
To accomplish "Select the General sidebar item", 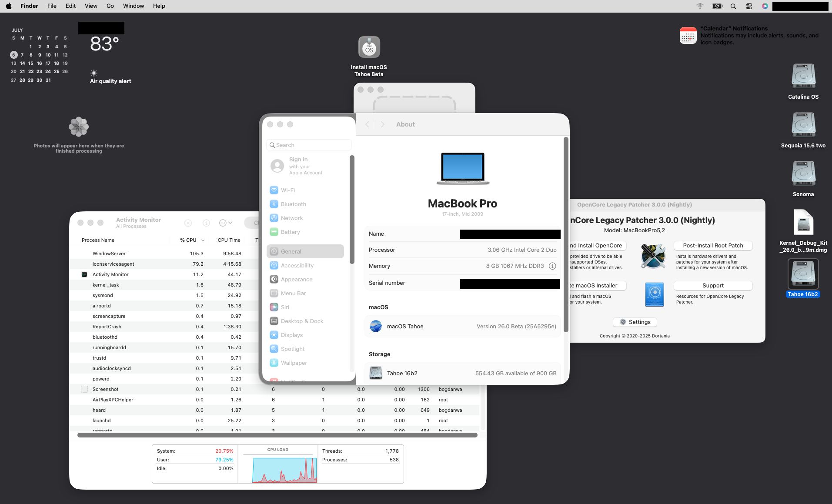I will pyautogui.click(x=305, y=251).
